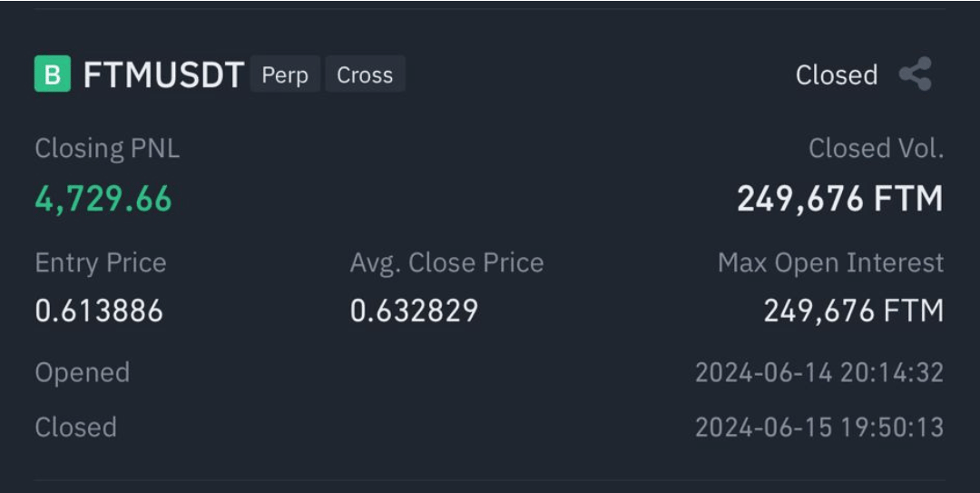Viewport: 980px width, 493px height.
Task: Click the share icon next to Closed
Action: [916, 74]
